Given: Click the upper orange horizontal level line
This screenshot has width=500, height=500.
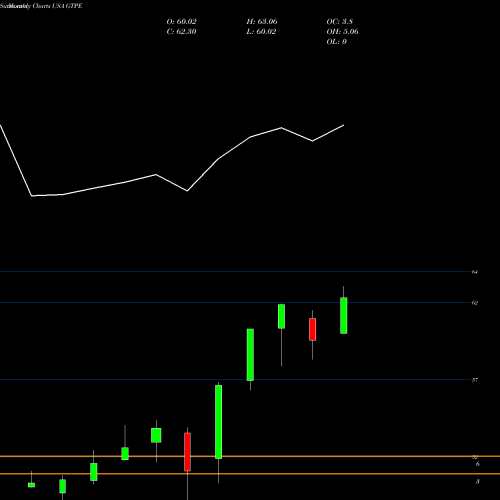Looking at the screenshot, I should 250,456.
